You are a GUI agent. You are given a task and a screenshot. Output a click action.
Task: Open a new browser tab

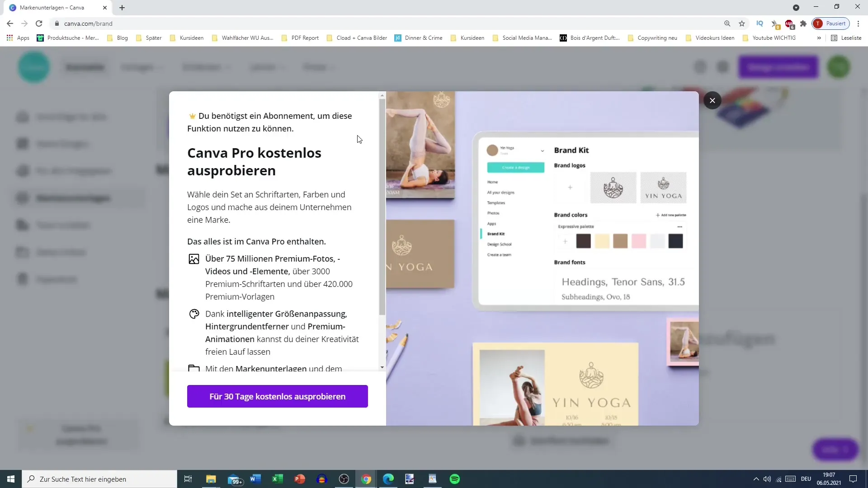122,8
